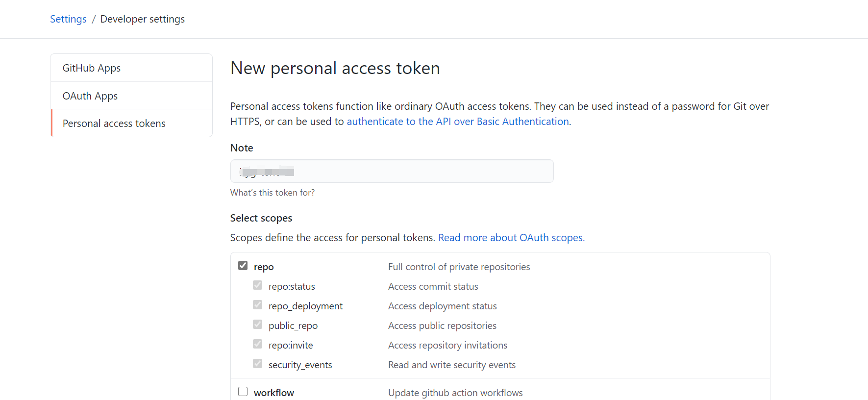Click 'Full control of private repositories' description
The width and height of the screenshot is (868, 400).
459,267
